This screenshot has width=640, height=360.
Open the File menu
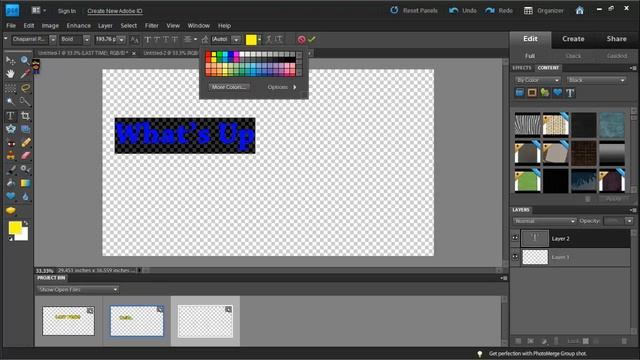tap(11, 26)
